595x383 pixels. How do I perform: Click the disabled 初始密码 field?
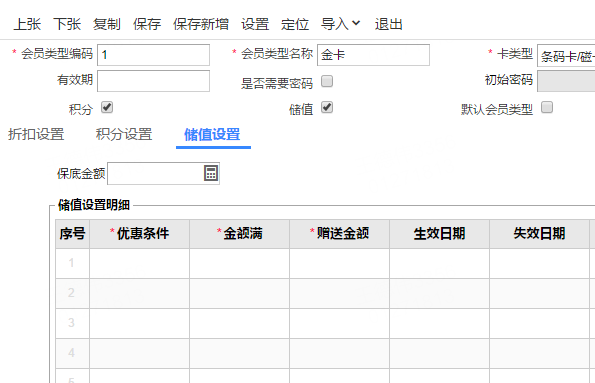coord(566,81)
